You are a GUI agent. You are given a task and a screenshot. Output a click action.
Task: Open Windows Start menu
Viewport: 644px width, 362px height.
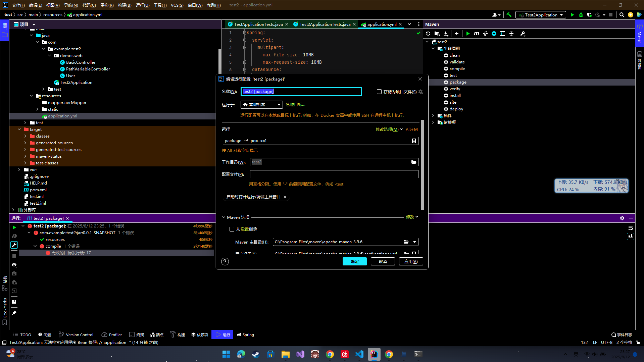coord(226,354)
